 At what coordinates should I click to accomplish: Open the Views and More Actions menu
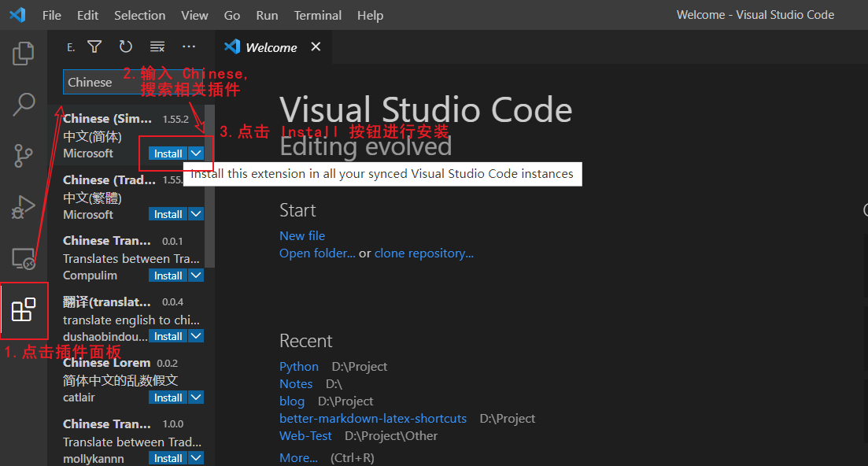point(188,46)
